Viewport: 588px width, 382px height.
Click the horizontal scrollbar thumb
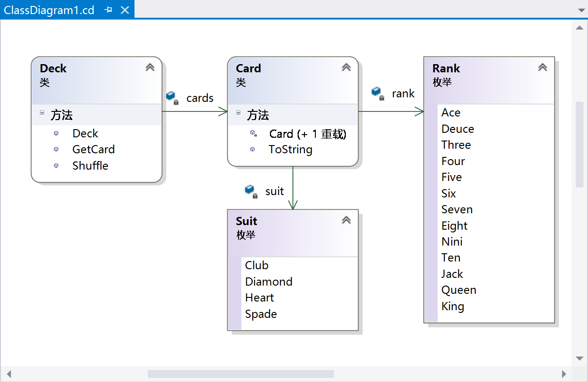click(x=241, y=374)
